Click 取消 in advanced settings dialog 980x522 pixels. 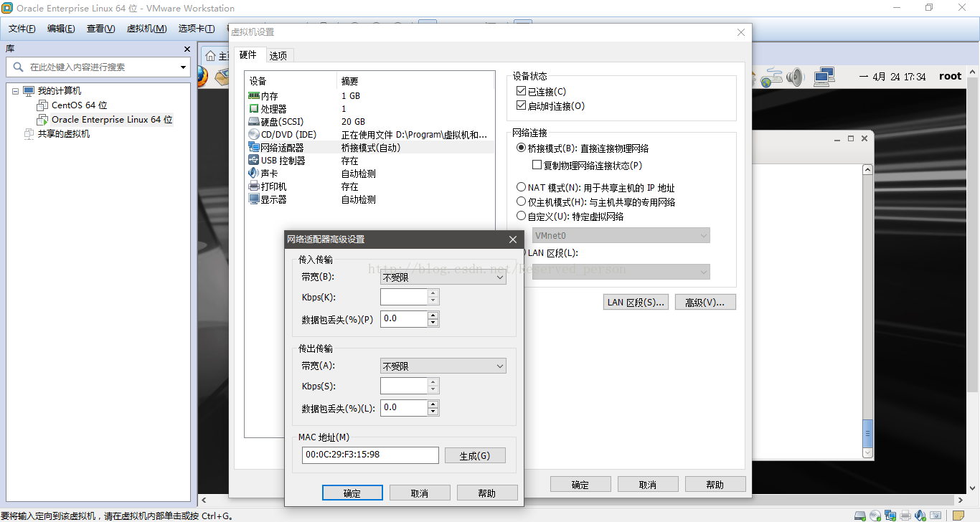(x=420, y=493)
